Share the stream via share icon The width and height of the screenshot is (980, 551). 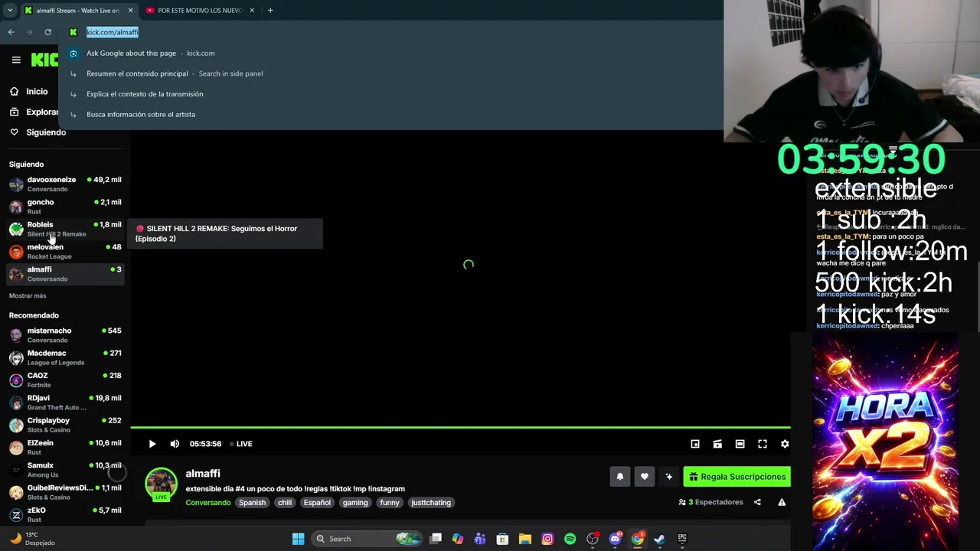click(757, 503)
